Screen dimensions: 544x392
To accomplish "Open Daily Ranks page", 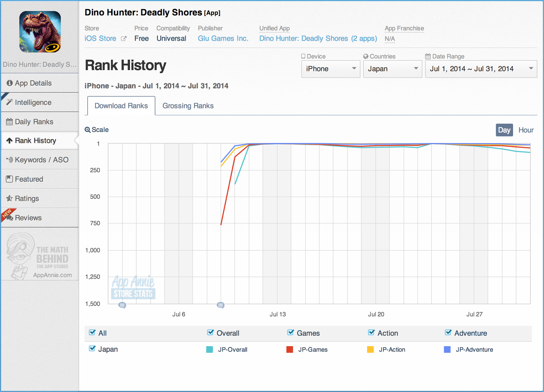I will point(40,122).
